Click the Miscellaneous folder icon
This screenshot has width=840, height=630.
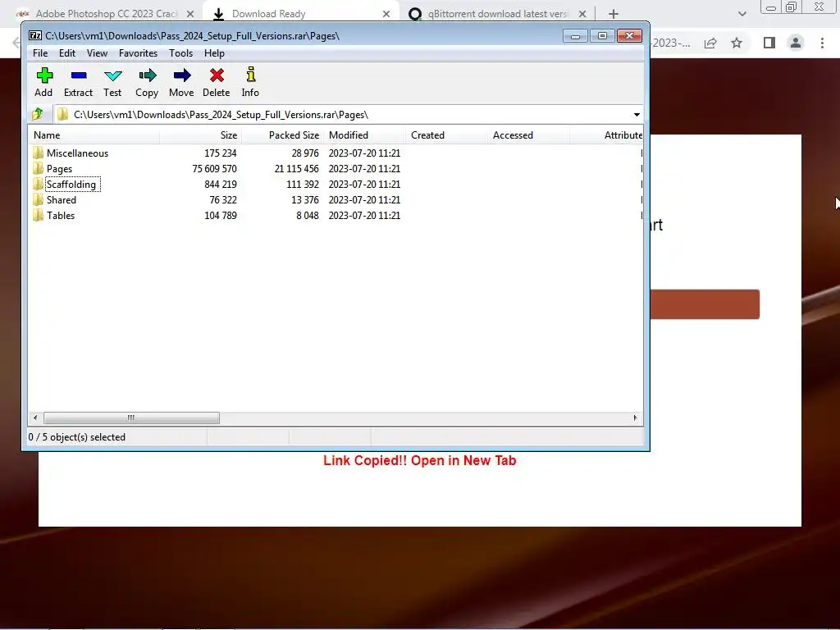pyautogui.click(x=38, y=153)
